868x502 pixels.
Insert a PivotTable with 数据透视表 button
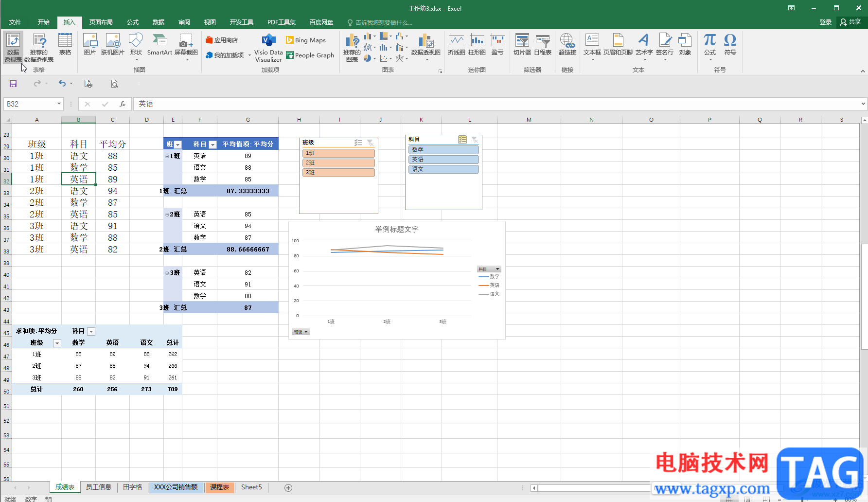13,47
